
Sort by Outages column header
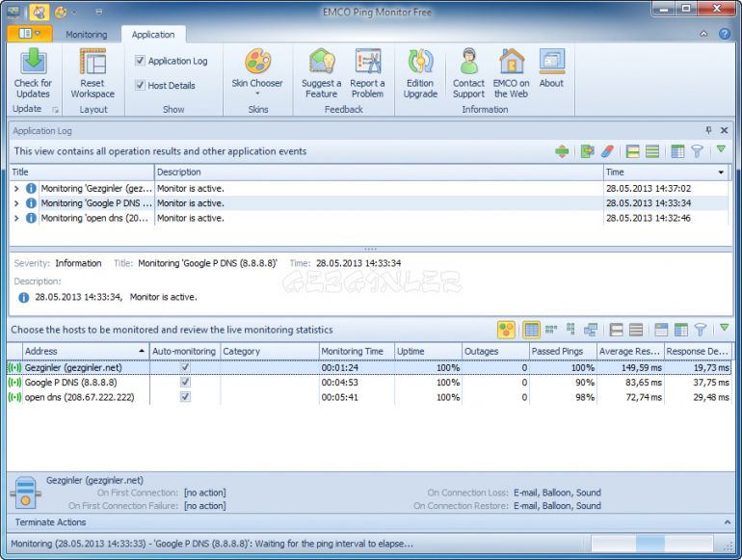pos(495,351)
